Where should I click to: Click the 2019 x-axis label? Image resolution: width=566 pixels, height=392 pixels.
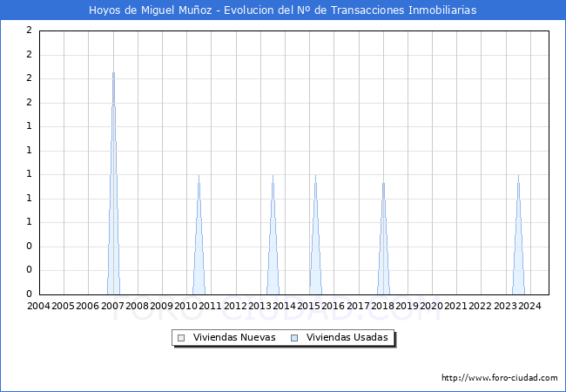coord(407,306)
